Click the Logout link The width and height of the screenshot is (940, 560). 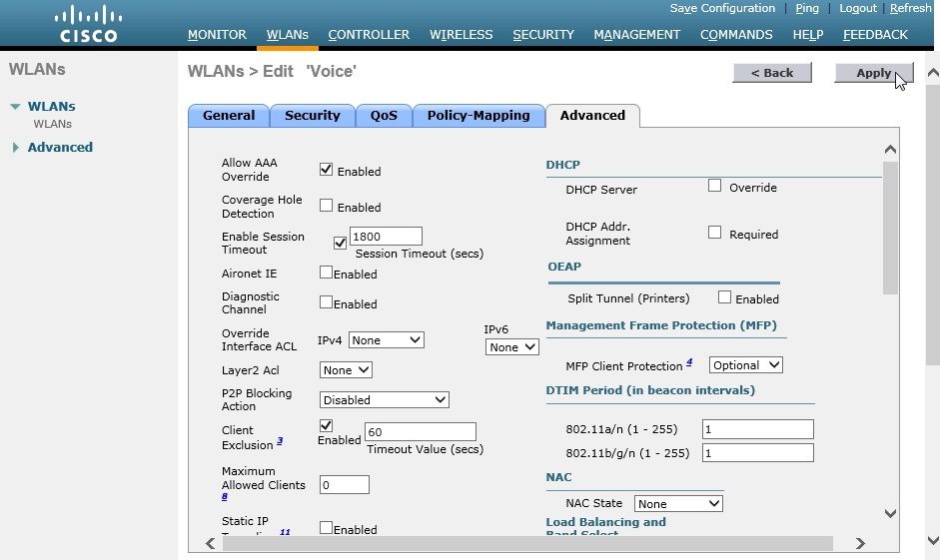(x=858, y=8)
